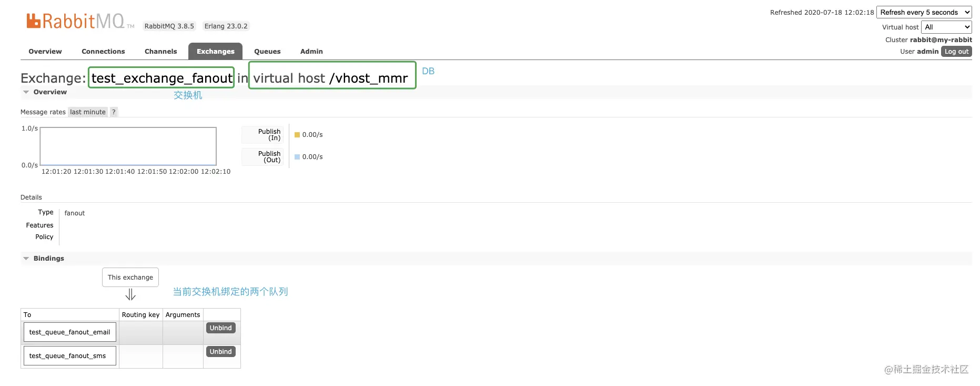Click the 'fanout' type value

coord(75,213)
